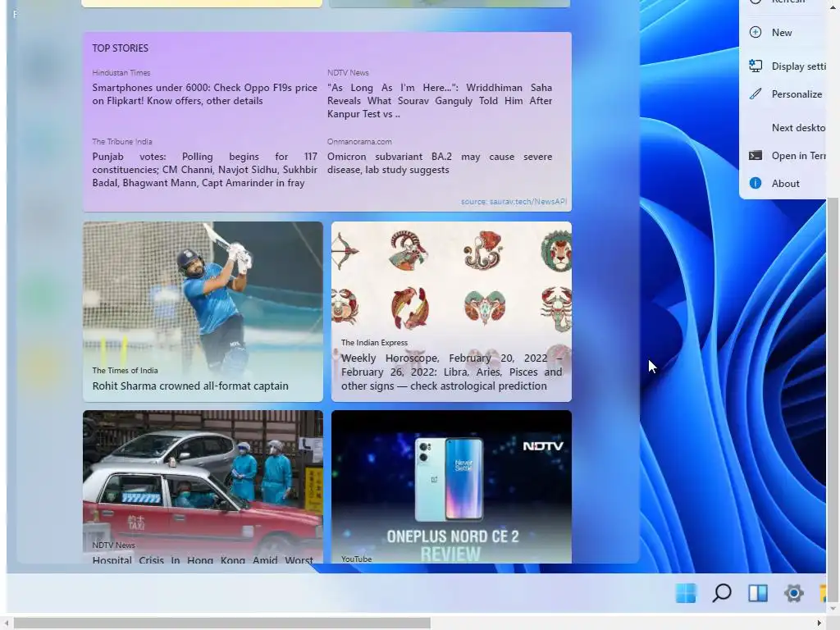Toggle the Widgets panel icon in taskbar
840x630 pixels.
pos(757,593)
